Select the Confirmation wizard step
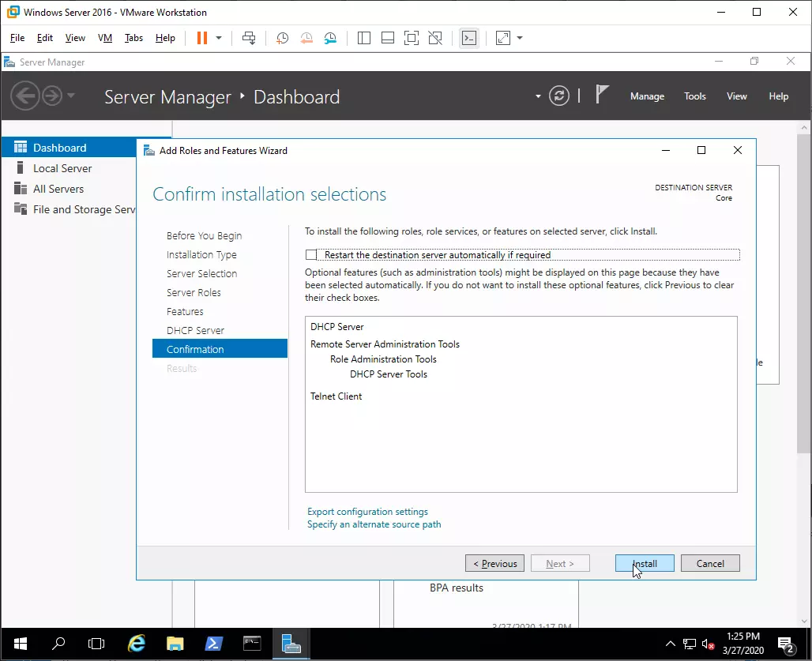812x661 pixels. pos(220,349)
